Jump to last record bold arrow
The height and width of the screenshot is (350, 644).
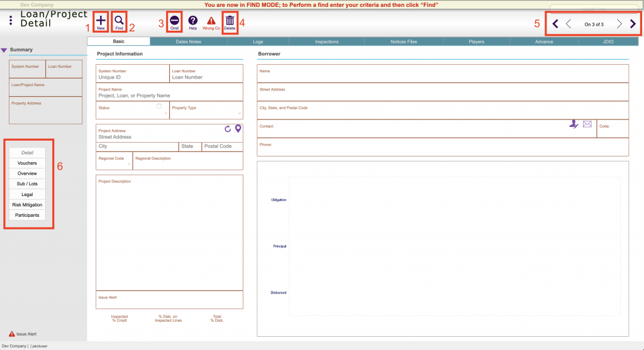point(633,24)
